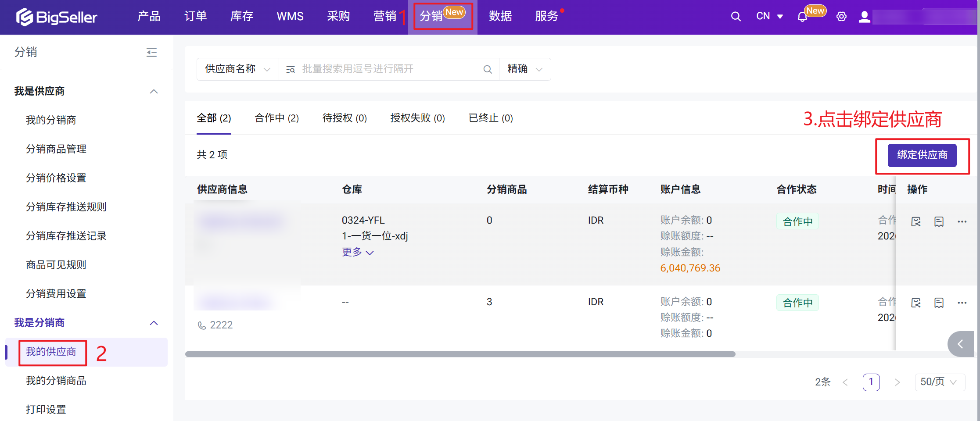The width and height of the screenshot is (980, 421).
Task: Click the user account avatar icon
Action: tap(864, 17)
